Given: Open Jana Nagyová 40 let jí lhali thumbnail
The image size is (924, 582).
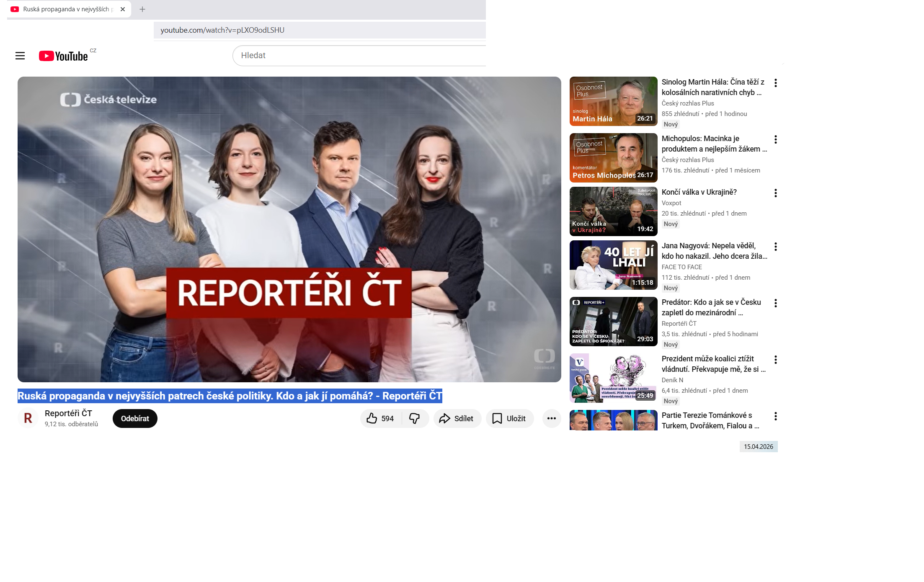Looking at the screenshot, I should 613,265.
